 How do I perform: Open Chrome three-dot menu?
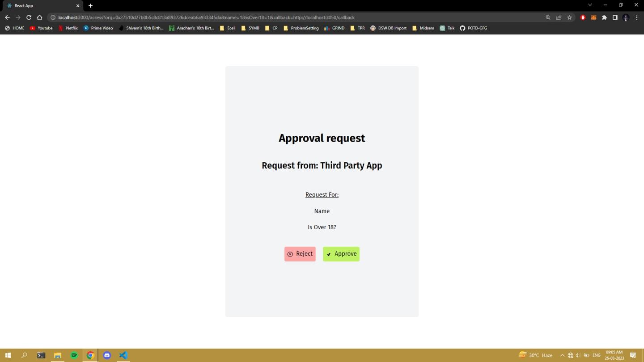pyautogui.click(x=636, y=17)
